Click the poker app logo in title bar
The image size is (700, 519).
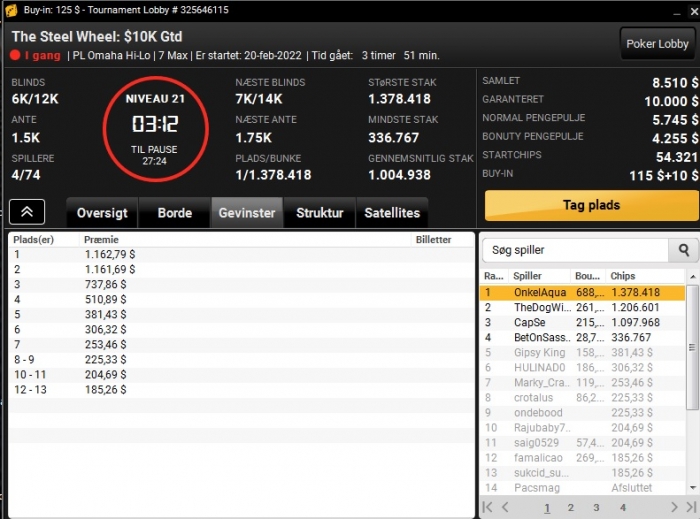11,10
